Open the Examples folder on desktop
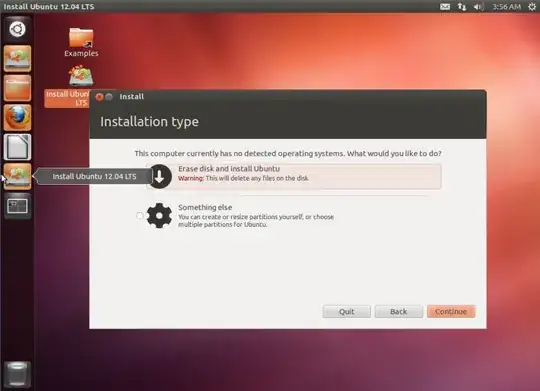This screenshot has height=391, width=540. coord(81,42)
